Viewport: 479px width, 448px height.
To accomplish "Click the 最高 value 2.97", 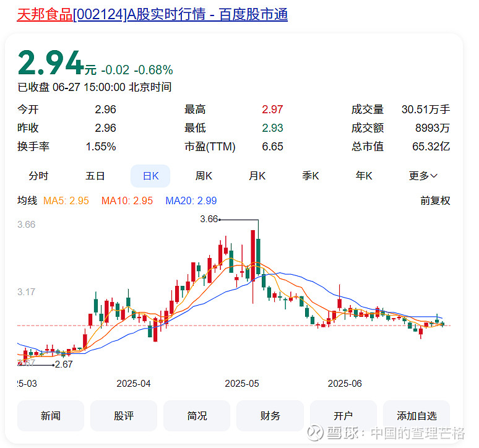I will [272, 110].
